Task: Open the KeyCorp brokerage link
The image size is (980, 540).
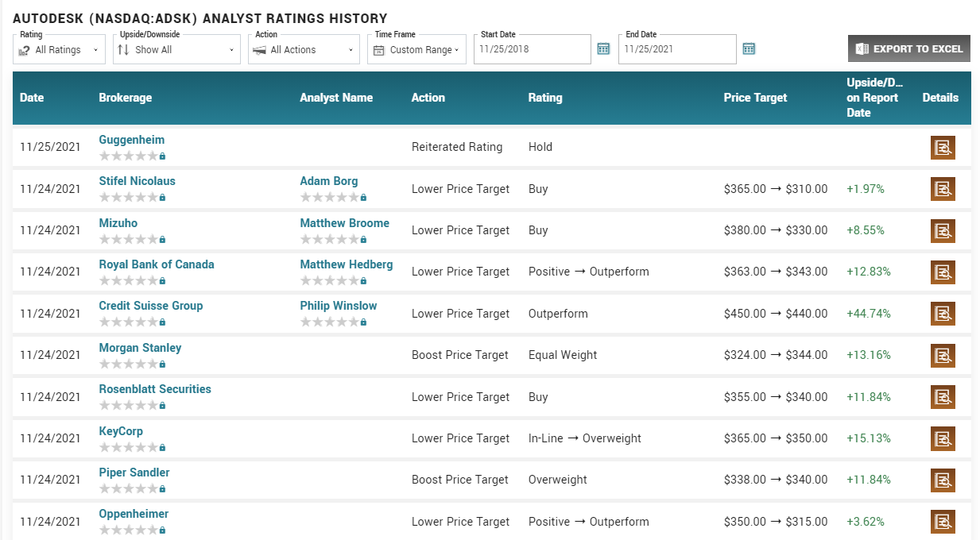Action: 121,431
